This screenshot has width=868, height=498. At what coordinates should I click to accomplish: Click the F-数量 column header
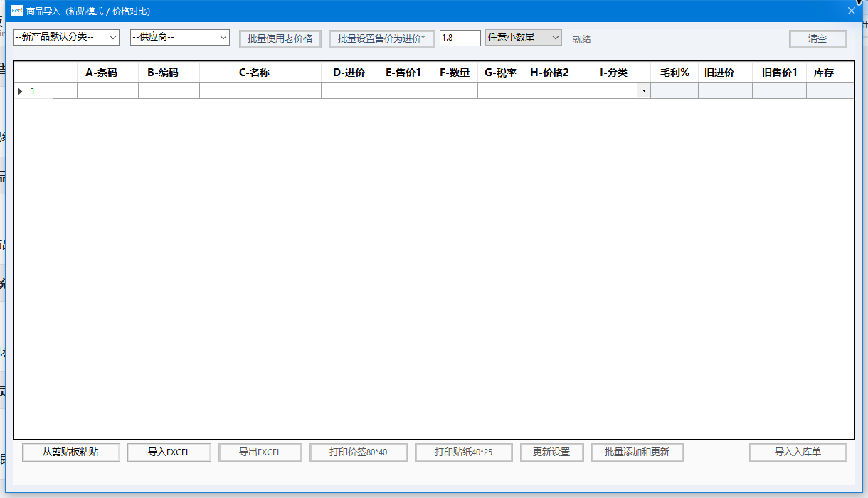tap(454, 73)
